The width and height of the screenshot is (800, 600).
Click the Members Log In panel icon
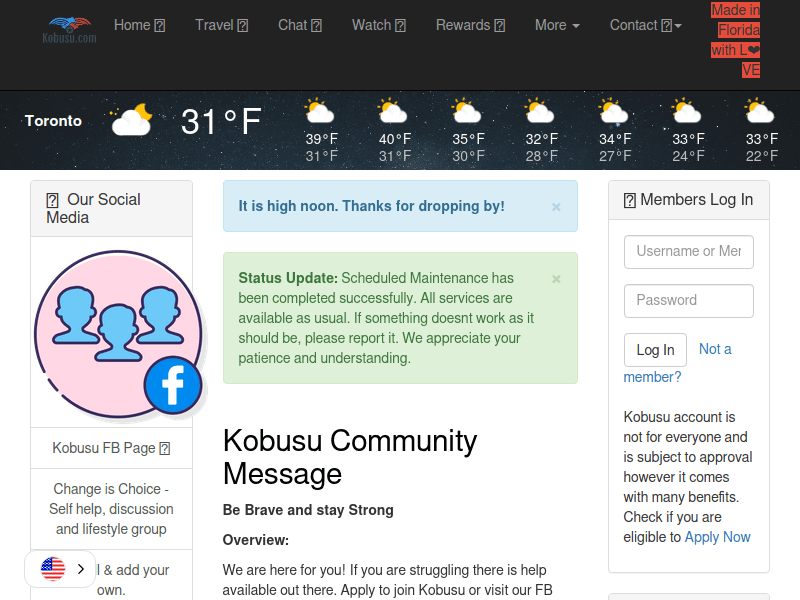629,200
